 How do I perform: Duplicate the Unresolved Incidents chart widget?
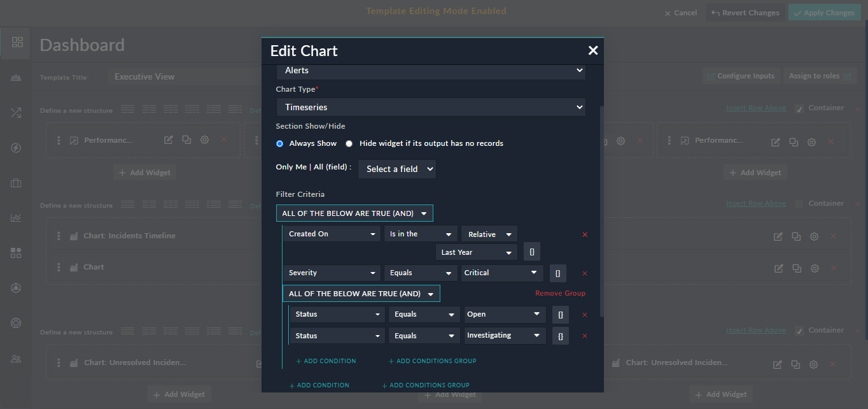click(795, 364)
